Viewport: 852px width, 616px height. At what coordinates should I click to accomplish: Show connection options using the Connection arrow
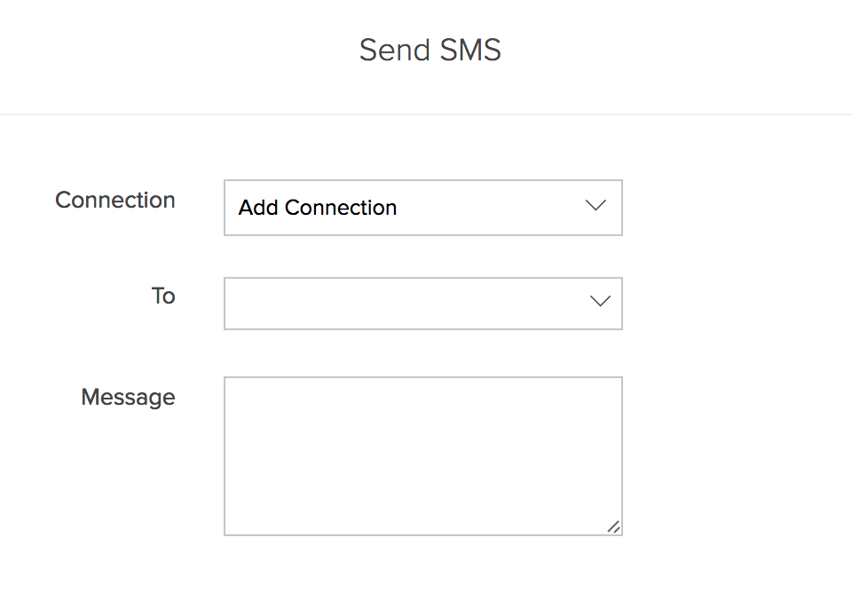coord(596,207)
